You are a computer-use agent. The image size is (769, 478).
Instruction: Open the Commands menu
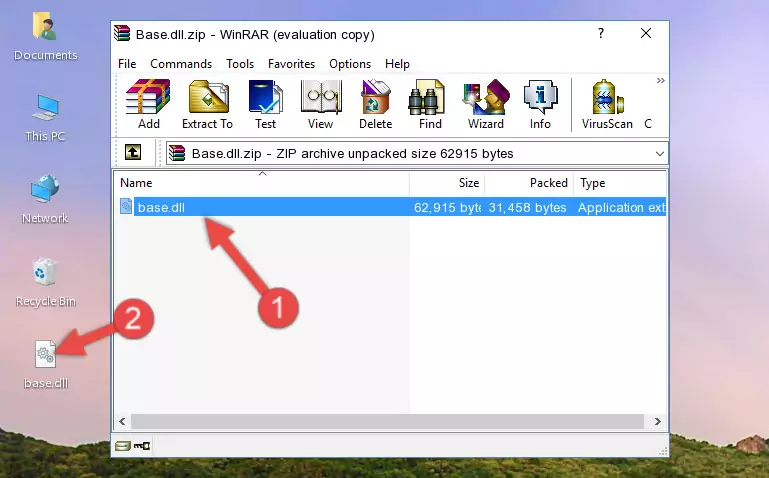[x=181, y=64]
